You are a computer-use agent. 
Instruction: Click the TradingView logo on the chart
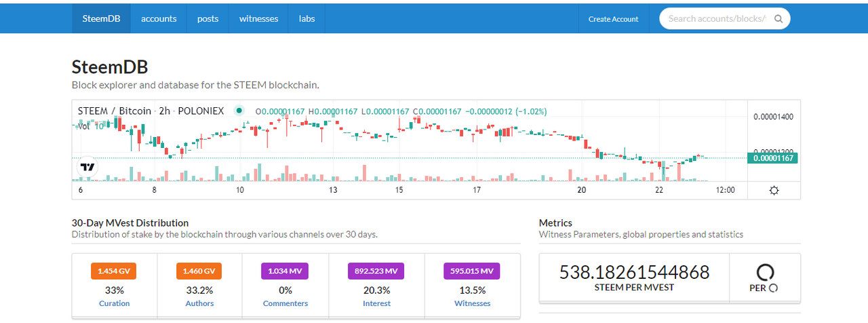tap(87, 166)
